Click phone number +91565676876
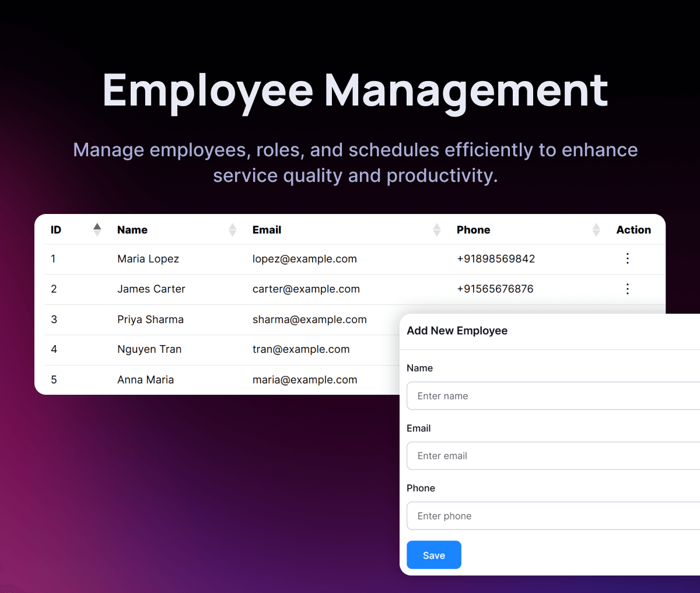700x593 pixels. click(495, 289)
